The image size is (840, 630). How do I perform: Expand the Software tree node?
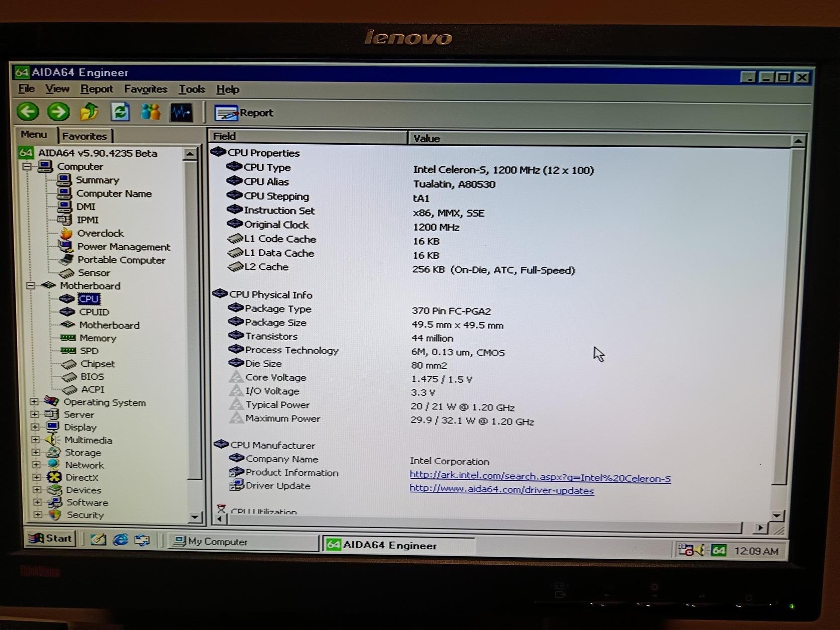coord(38,502)
